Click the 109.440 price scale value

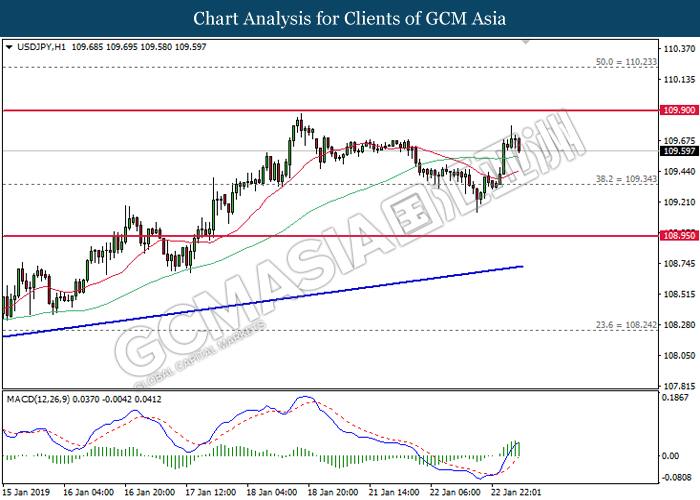point(679,171)
